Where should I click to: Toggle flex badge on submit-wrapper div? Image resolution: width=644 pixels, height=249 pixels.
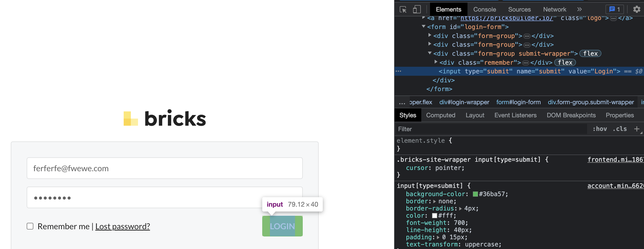click(590, 53)
